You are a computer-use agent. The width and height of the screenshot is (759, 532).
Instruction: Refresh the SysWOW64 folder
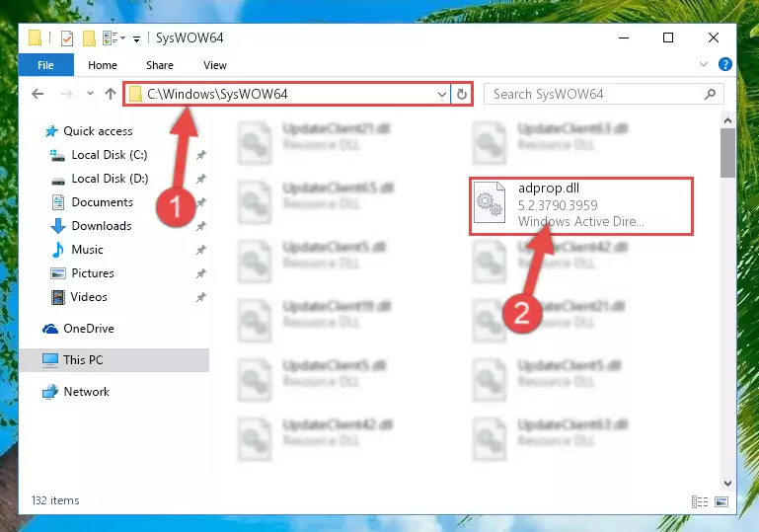click(x=462, y=94)
